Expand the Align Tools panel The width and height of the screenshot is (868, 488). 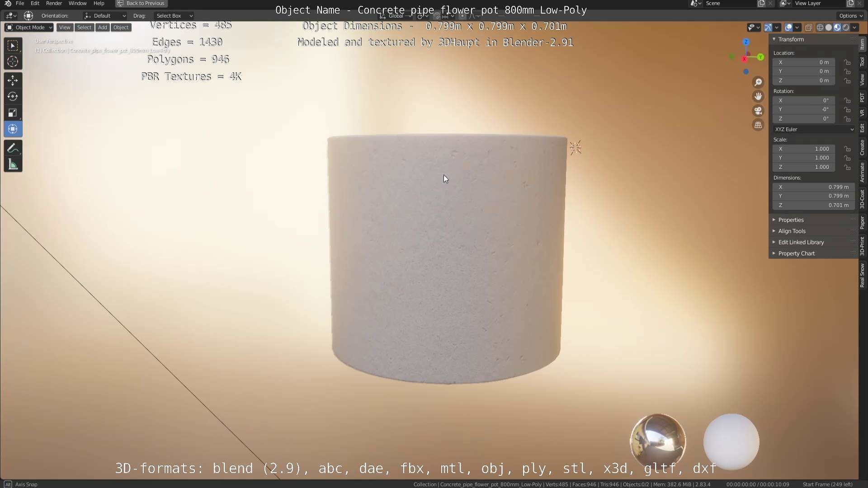(791, 231)
